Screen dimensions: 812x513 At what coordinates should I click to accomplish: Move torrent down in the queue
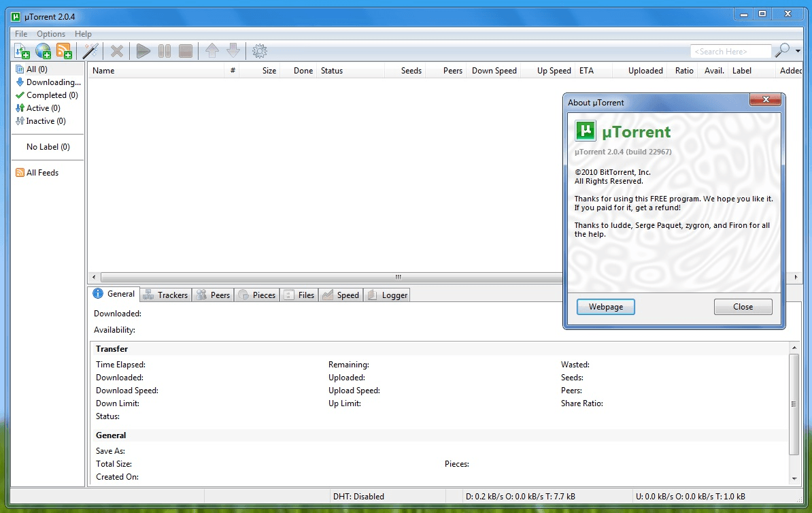pos(233,50)
